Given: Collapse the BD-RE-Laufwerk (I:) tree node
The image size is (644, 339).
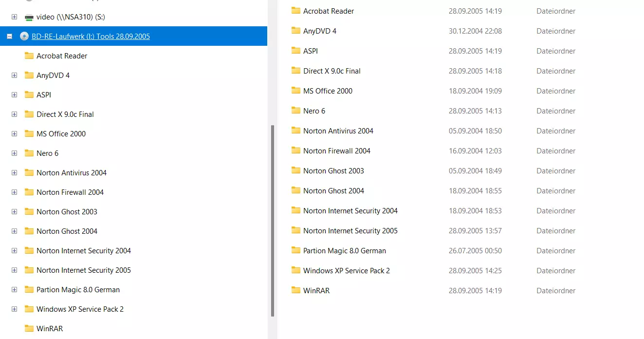Looking at the screenshot, I should tap(9, 36).
